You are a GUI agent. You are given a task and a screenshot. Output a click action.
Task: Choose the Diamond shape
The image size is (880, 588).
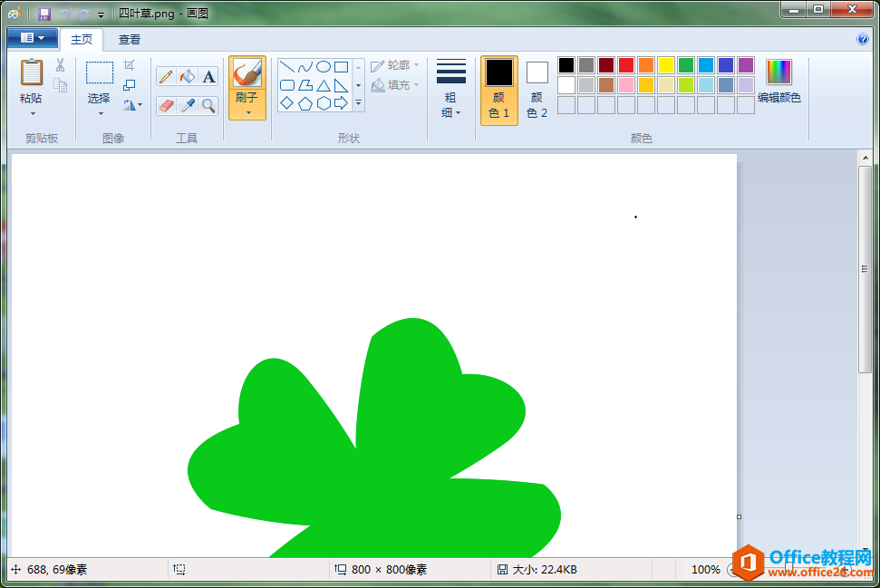(286, 103)
